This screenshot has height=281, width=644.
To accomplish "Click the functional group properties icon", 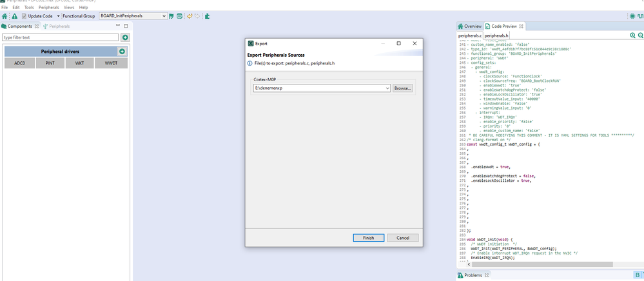I will [x=179, y=16].
